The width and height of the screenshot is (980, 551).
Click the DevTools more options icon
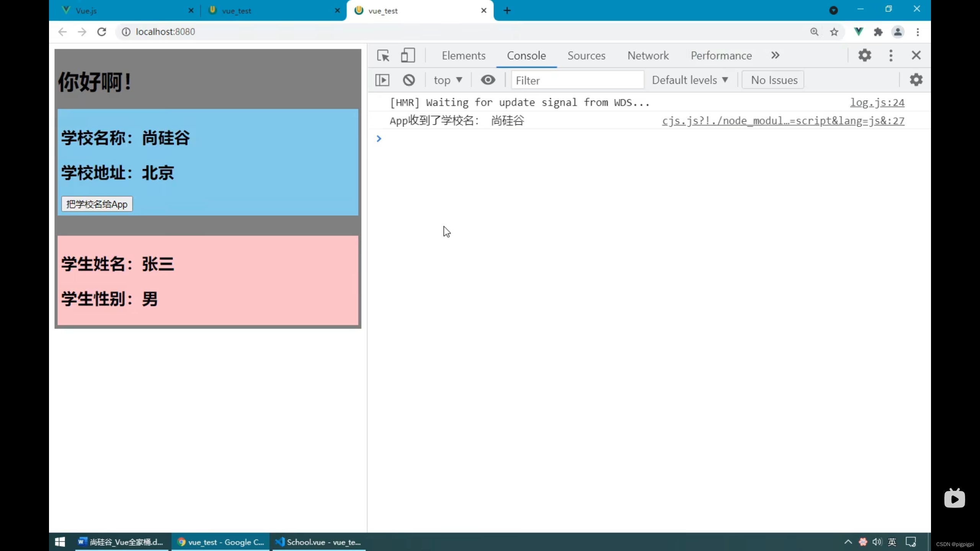point(891,55)
